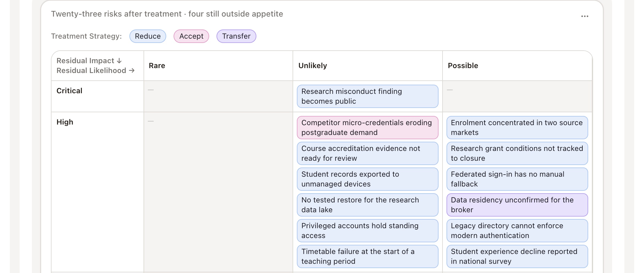Open 'Competitor micro-credentials eroding postgraduate demand' risk

(368, 128)
